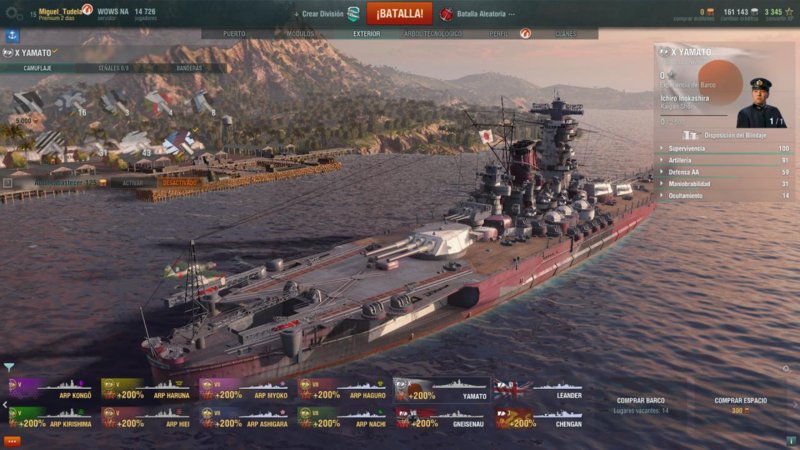Viewport: 800px width, 450px height.
Task: Select the red-white-green camouflage icon
Action: coord(158,102)
